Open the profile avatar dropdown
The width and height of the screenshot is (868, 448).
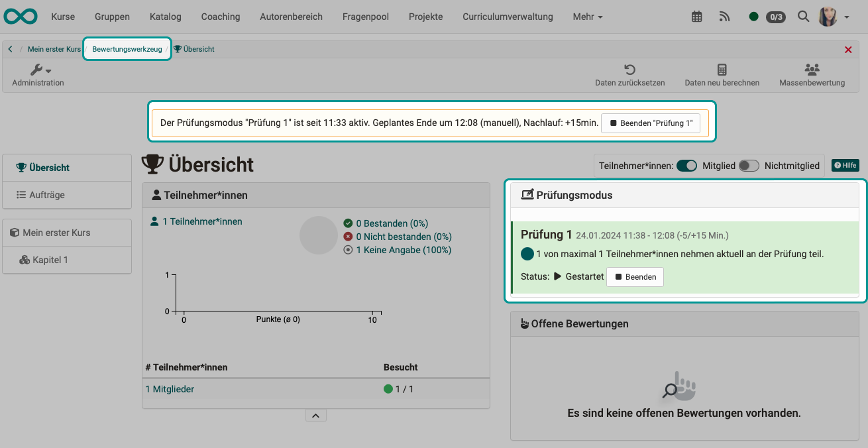[832, 17]
